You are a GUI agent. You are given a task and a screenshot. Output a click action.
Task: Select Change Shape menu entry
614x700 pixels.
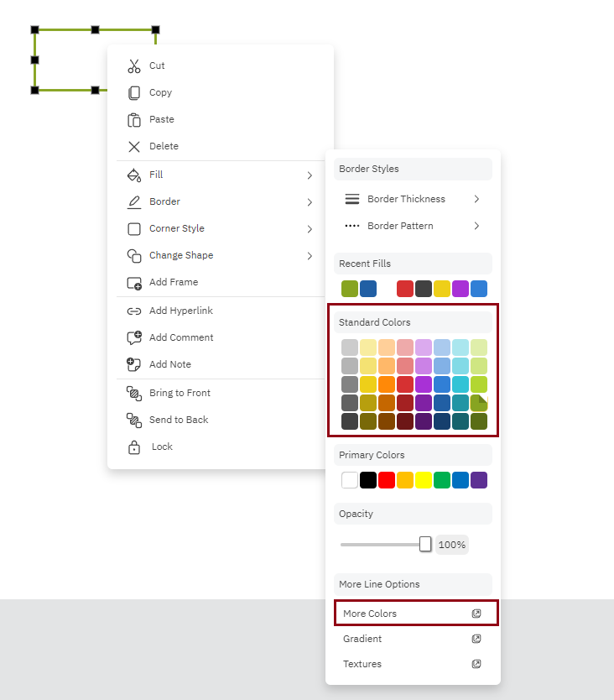[181, 256]
